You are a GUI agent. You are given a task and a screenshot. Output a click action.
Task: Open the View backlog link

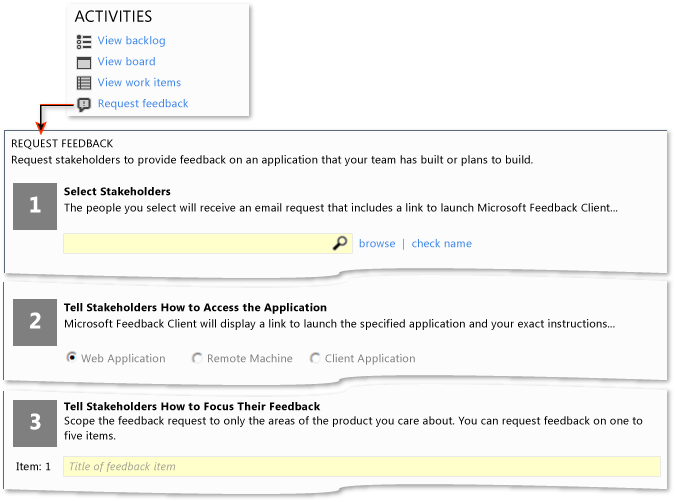point(131,41)
